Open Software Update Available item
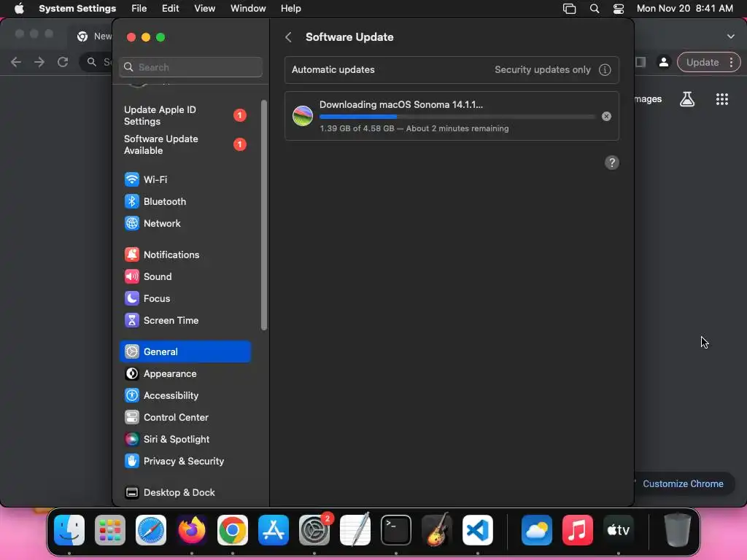The width and height of the screenshot is (747, 560). [x=185, y=145]
